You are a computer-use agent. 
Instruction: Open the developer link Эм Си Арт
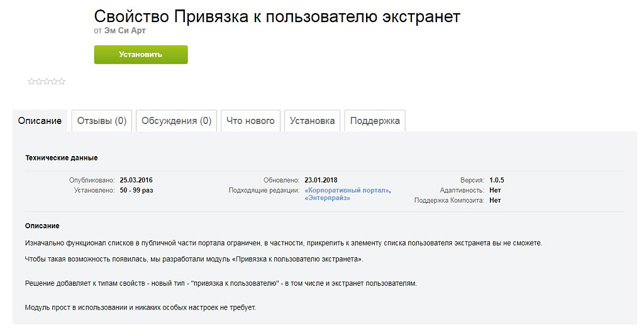click(125, 31)
